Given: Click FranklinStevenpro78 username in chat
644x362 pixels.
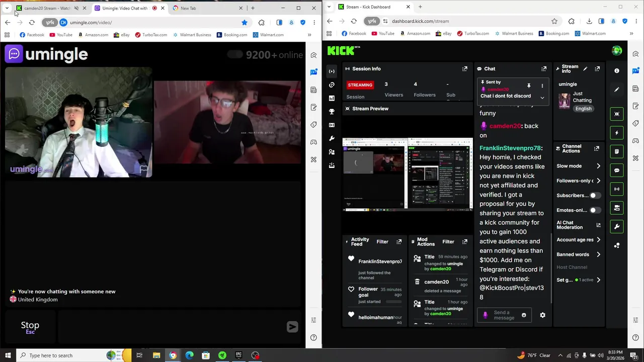Looking at the screenshot, I should click(510, 148).
